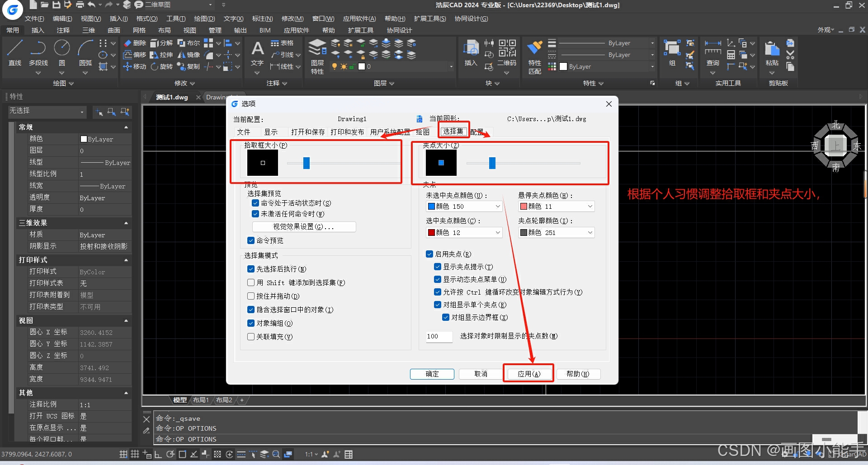Switch to the 显示 tab in options dialog
868x465 pixels.
pos(271,132)
